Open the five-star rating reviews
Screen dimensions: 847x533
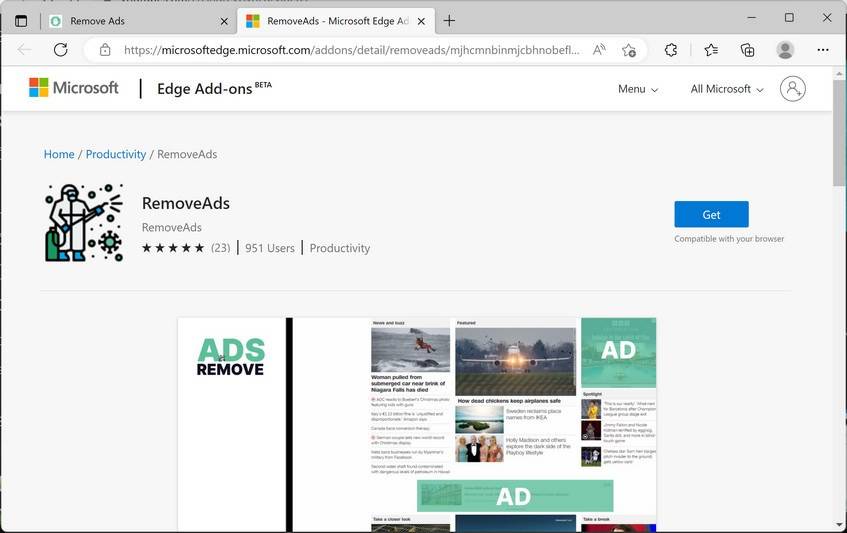pos(173,248)
